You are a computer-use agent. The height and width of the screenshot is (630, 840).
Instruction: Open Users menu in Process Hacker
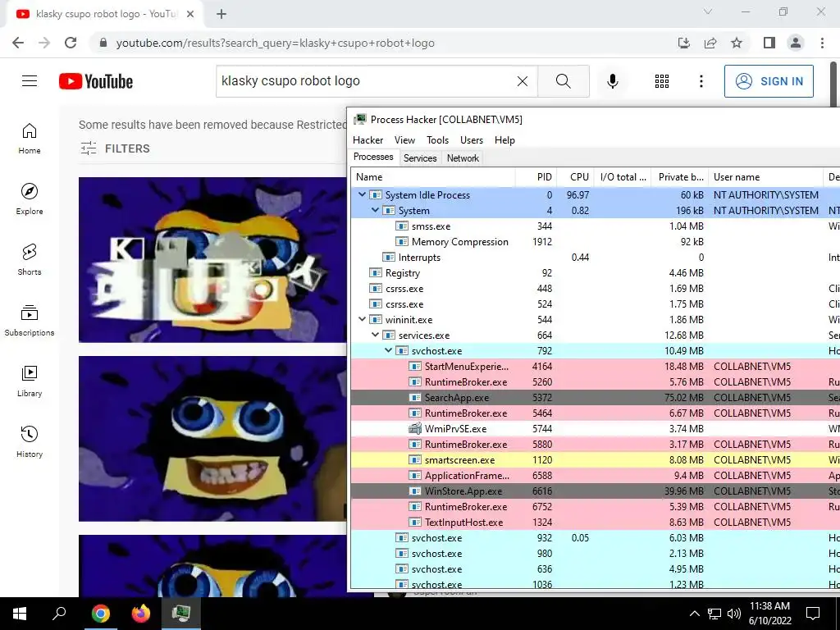pyautogui.click(x=472, y=139)
